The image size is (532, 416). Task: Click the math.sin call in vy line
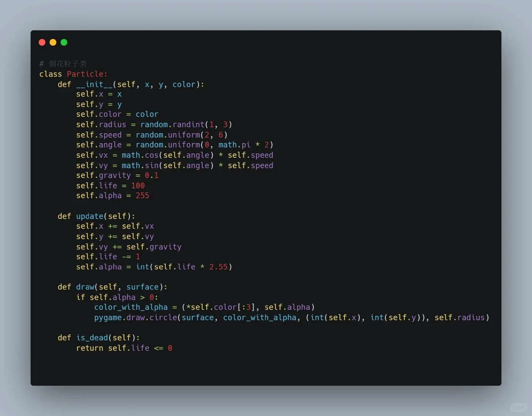pos(140,166)
